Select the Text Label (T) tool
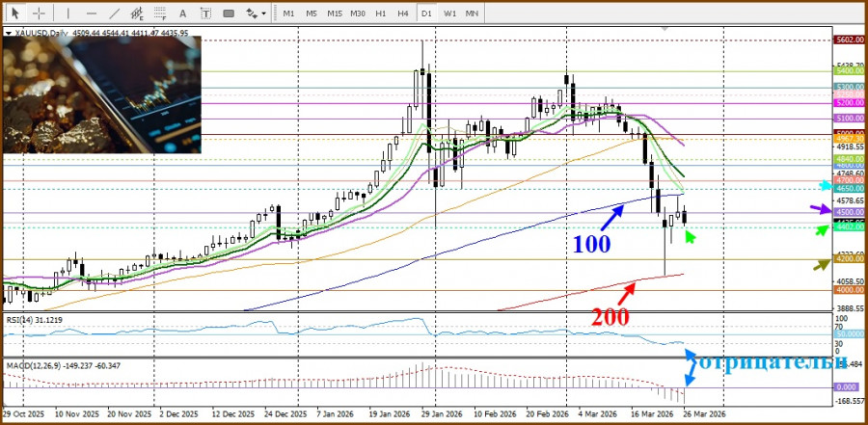This screenshot has height=425, width=868. pos(205,13)
